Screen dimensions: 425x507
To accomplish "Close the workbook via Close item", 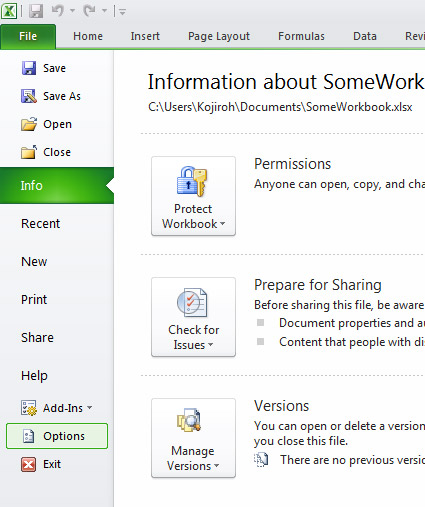I will pyautogui.click(x=46, y=152).
